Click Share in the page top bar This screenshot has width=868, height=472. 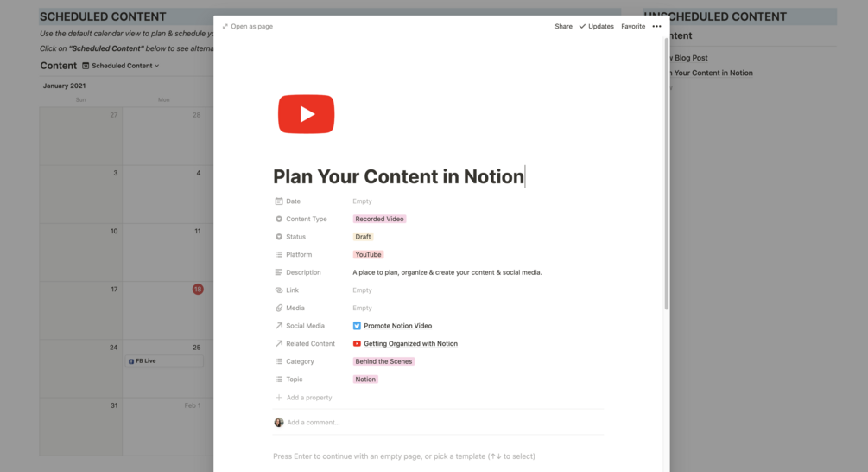(563, 26)
